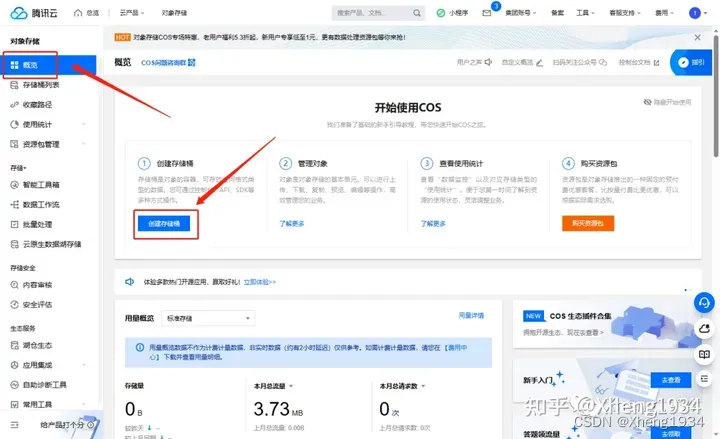Open 控制台文档 external link
Viewport: 720px width, 439px height.
pyautogui.click(x=639, y=62)
